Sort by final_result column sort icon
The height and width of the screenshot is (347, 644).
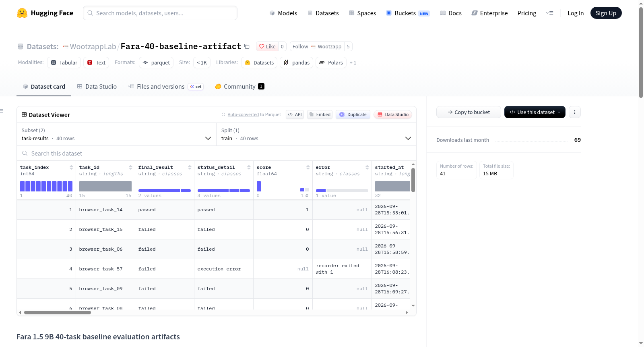click(190, 167)
